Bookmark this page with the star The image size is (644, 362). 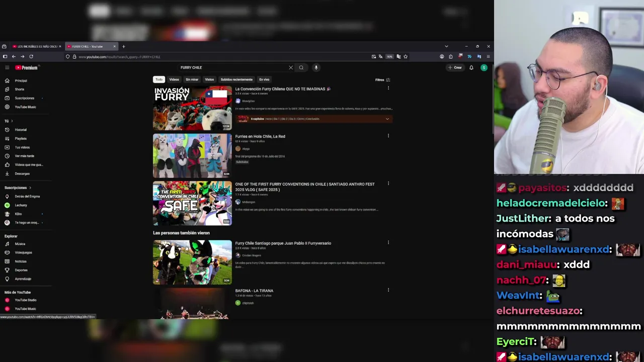(x=406, y=57)
